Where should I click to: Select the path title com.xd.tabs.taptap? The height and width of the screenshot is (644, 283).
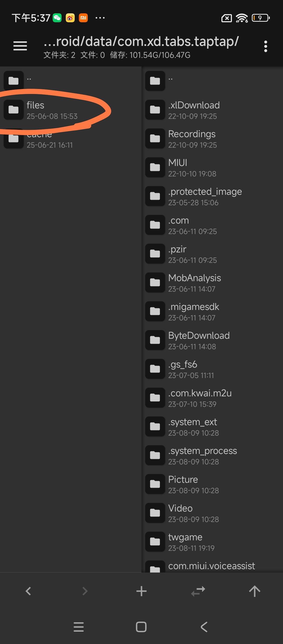(141, 41)
